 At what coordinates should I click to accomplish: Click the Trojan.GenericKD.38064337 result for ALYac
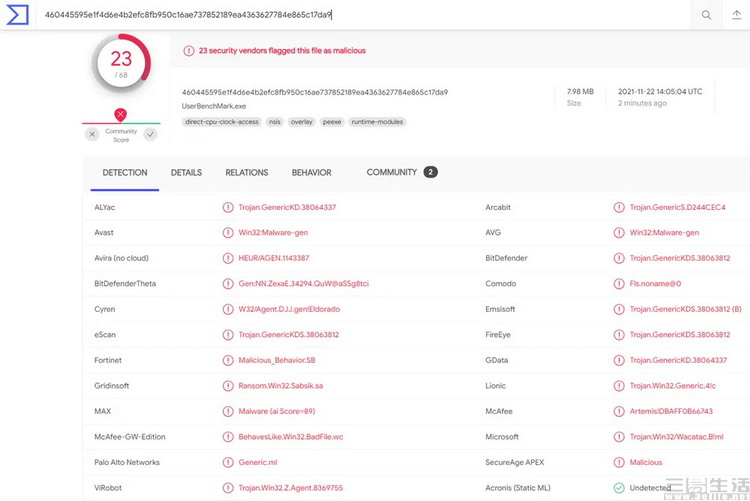click(x=287, y=207)
